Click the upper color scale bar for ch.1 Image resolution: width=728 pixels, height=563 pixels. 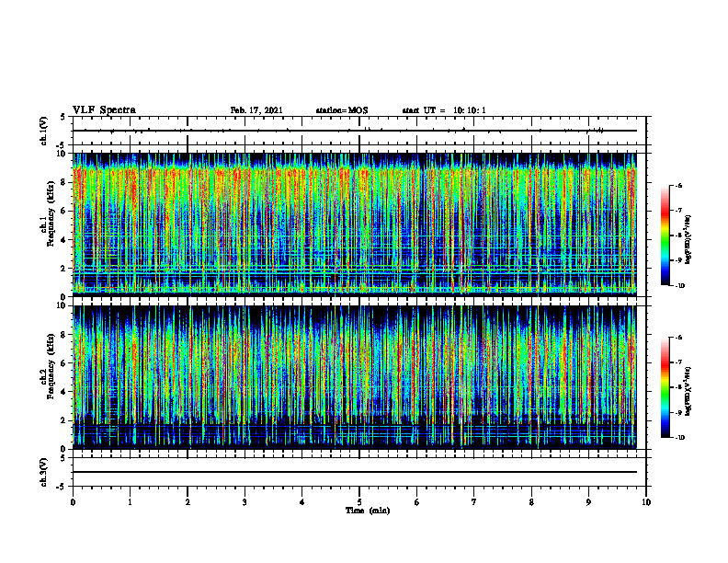tap(665, 236)
